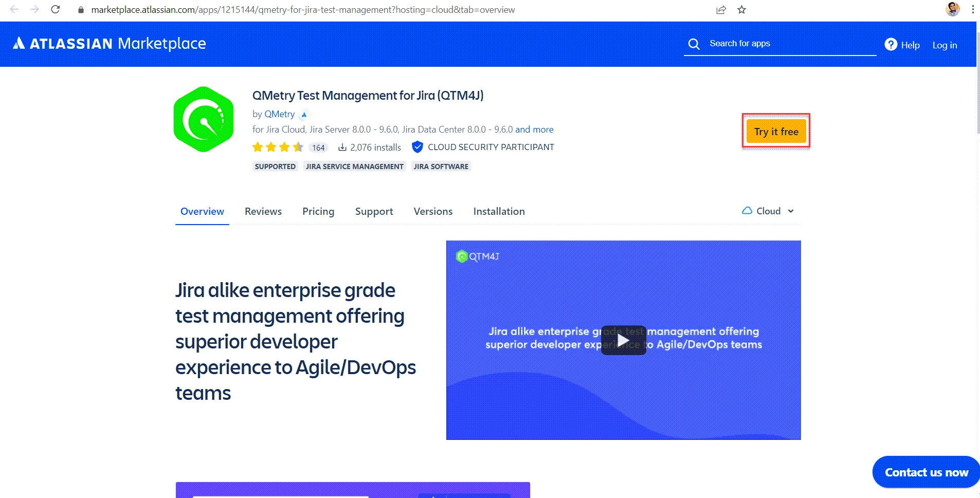The width and height of the screenshot is (980, 498).
Task: Click the share page icon in address bar
Action: click(x=721, y=10)
